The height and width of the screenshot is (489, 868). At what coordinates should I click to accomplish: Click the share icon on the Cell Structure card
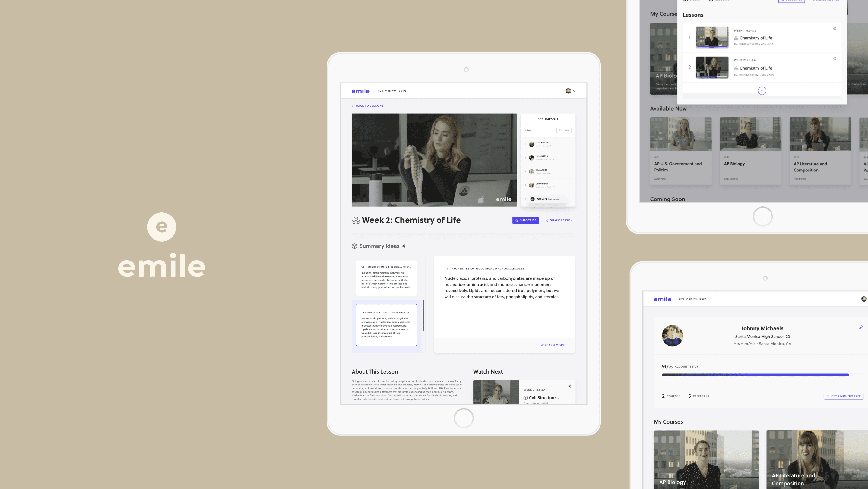pos(570,386)
